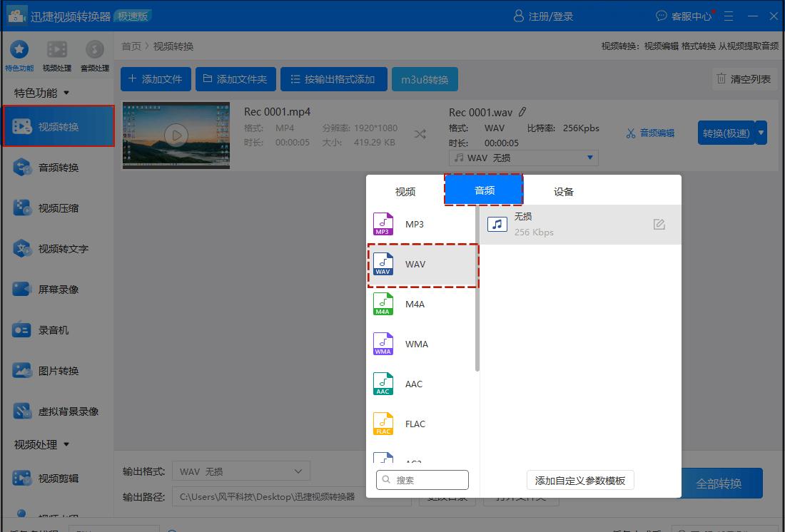Expand the WAV 无损 quality dropdown
785x532 pixels.
pos(523,158)
